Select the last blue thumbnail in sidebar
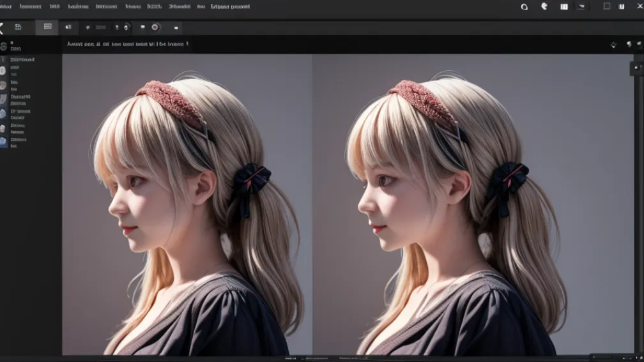This screenshot has height=362, width=644. (3, 142)
